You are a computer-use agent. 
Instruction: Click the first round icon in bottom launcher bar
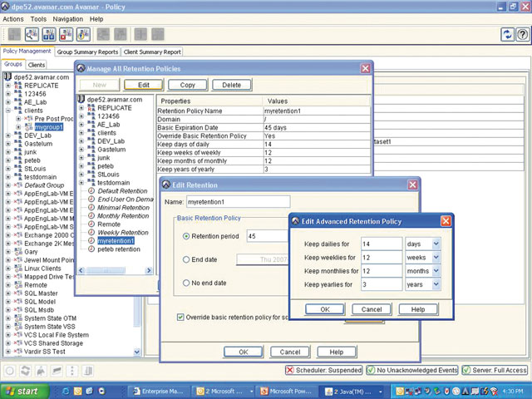coord(10,371)
